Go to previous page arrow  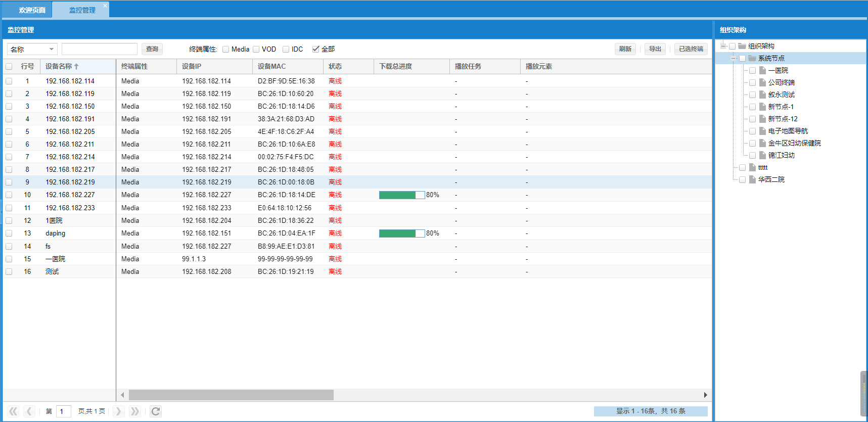pyautogui.click(x=29, y=411)
